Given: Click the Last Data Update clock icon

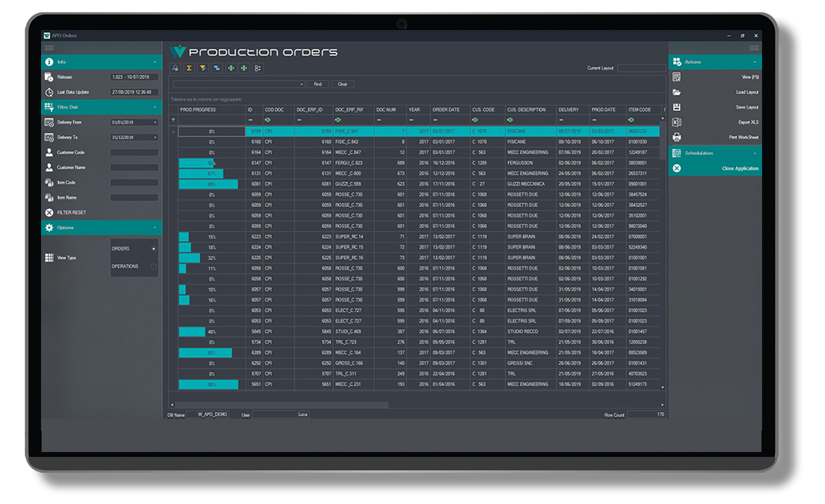Looking at the screenshot, I should pos(49,92).
